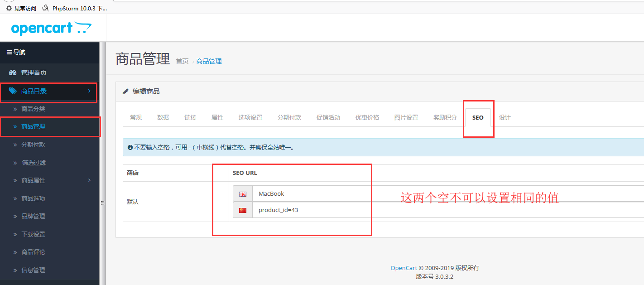Click the OpenCart footer link
The height and width of the screenshot is (285, 644).
click(x=404, y=268)
